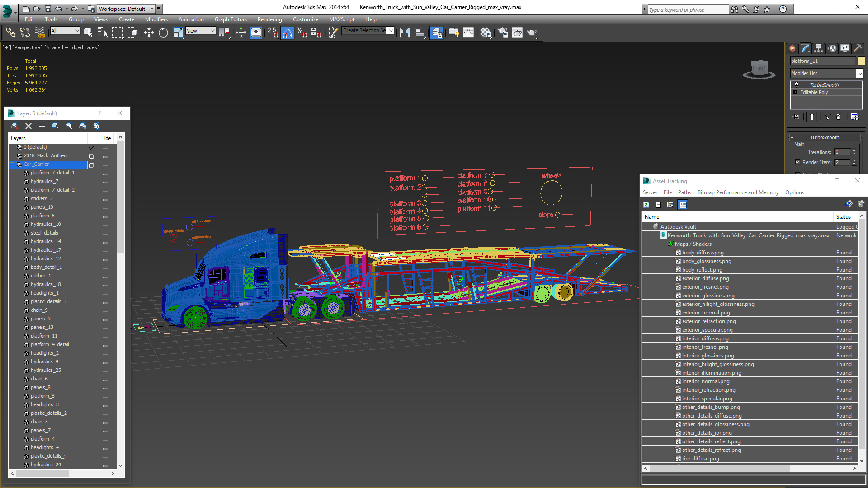Click Select Highlighted Objects and Layers icon
The image size is (868, 488).
click(56, 126)
